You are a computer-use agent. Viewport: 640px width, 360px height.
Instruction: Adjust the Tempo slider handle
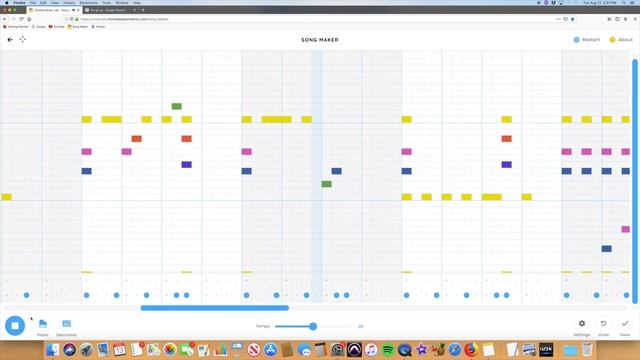313,326
